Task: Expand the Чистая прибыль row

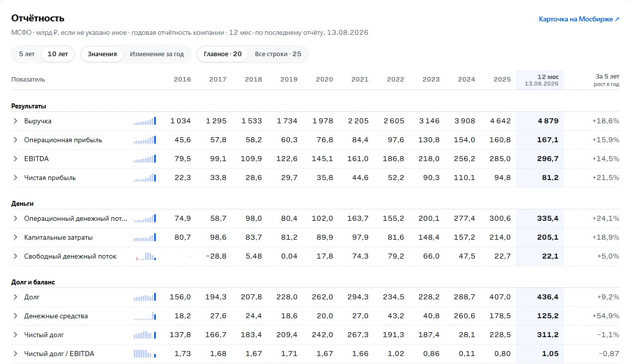Action: coord(15,178)
